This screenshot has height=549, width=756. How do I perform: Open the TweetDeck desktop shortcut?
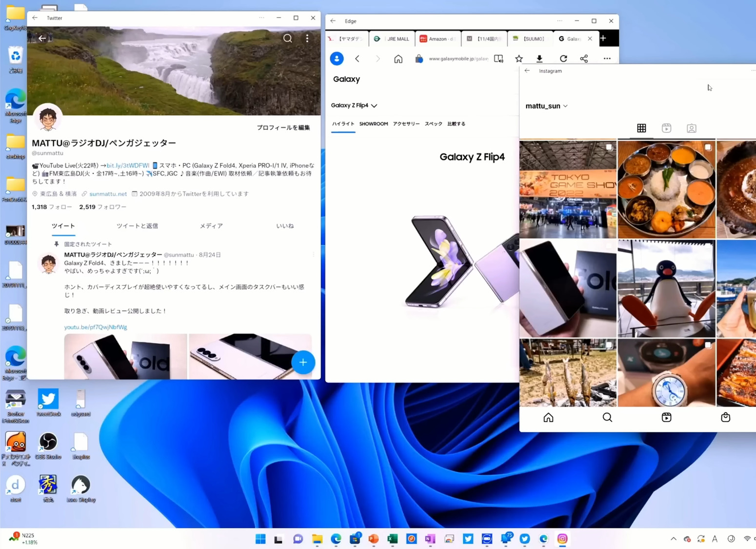coord(48,402)
